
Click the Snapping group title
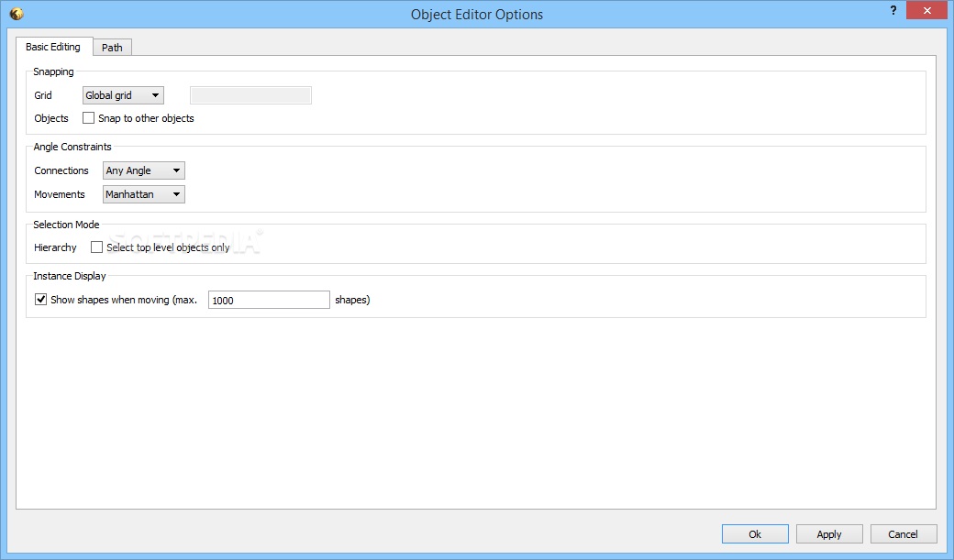(53, 71)
